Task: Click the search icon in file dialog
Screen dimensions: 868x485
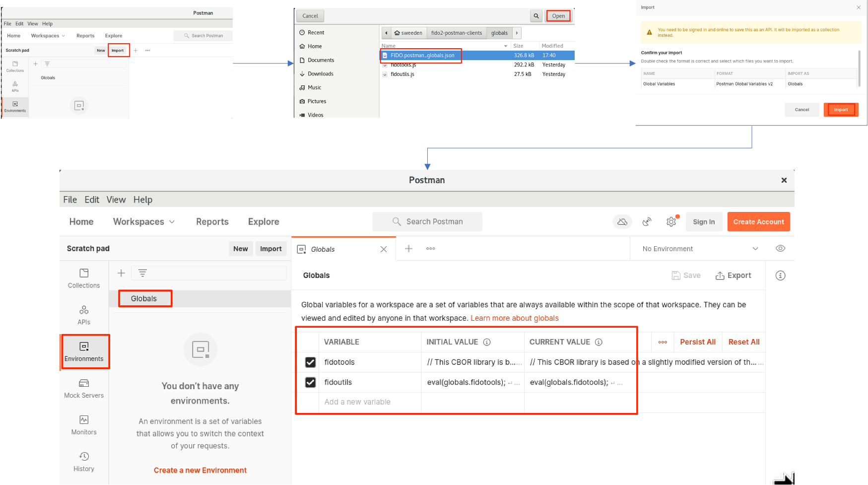Action: pos(536,16)
